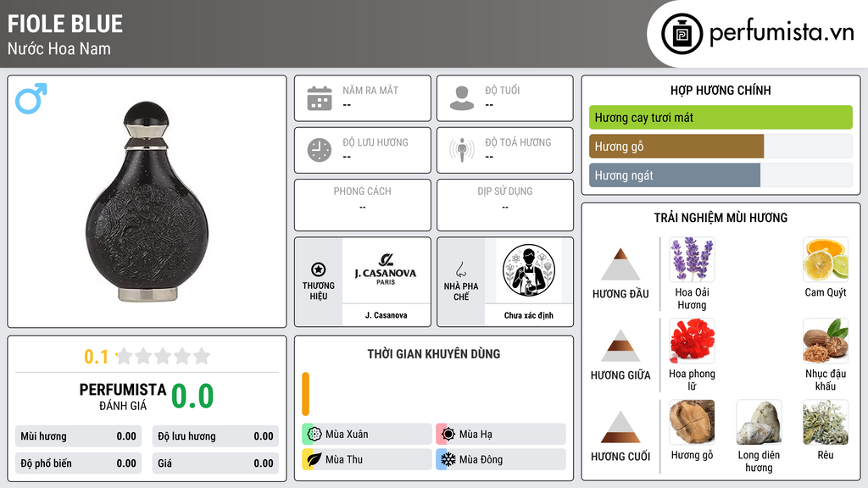
Task: Open the Nhục đậu khấu nutmeg note image
Action: tap(826, 341)
